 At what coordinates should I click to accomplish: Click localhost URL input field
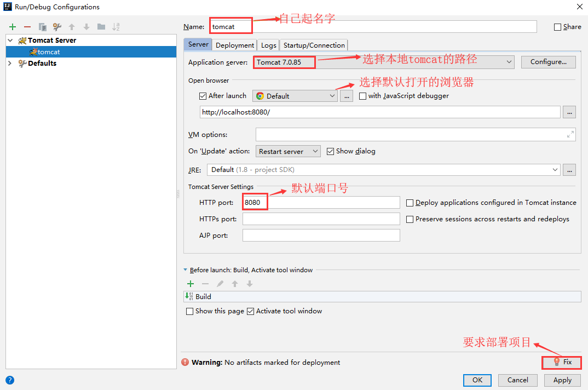coord(380,112)
